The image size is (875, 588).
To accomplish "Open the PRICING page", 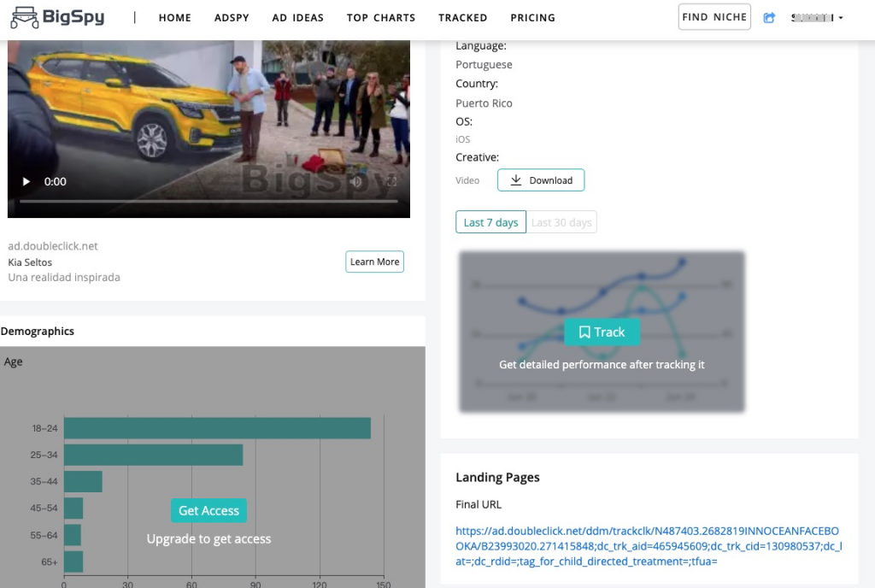I will [x=533, y=18].
